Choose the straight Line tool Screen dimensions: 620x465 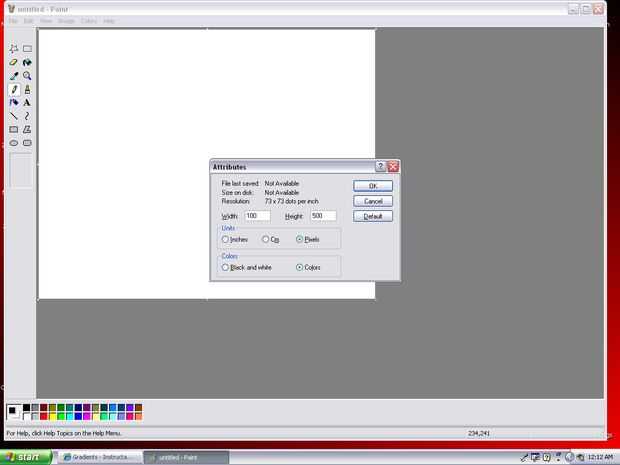tap(14, 116)
